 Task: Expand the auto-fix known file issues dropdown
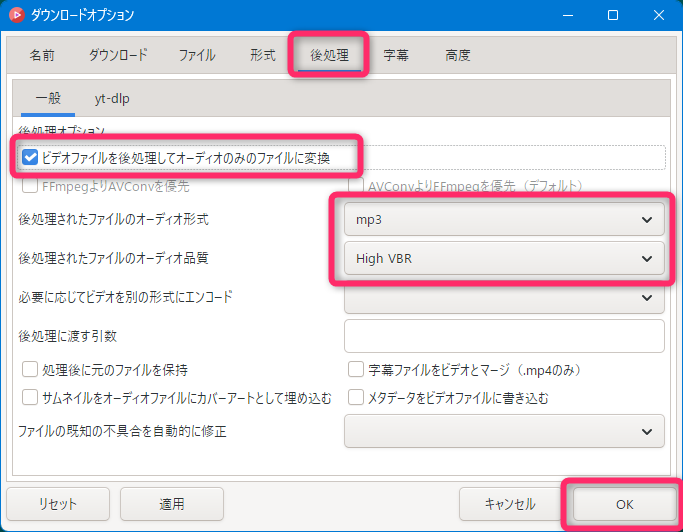(x=504, y=431)
